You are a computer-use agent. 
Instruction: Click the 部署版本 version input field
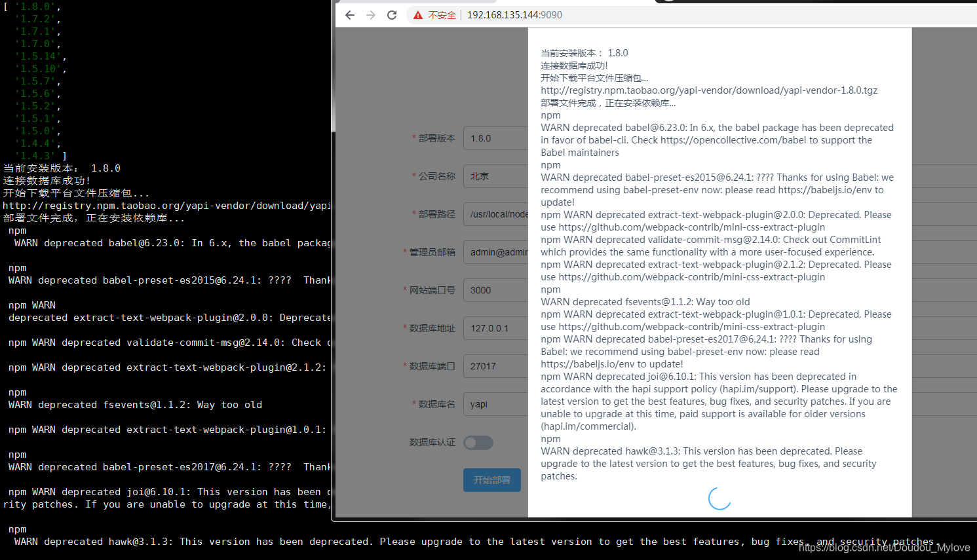(496, 138)
